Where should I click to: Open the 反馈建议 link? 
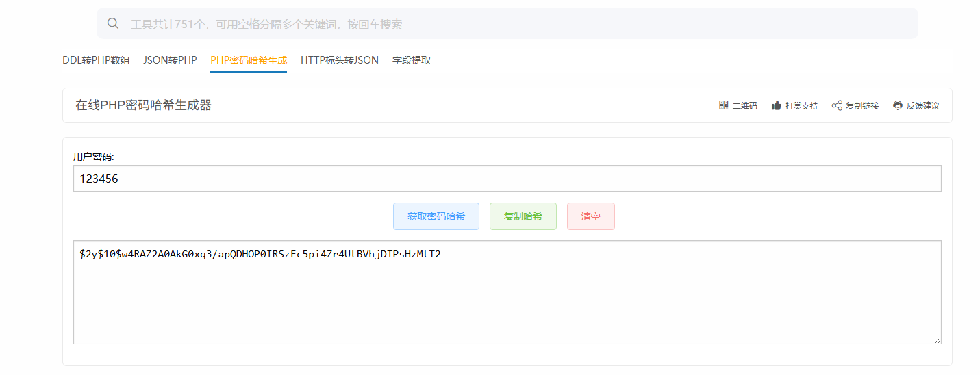[x=916, y=105]
